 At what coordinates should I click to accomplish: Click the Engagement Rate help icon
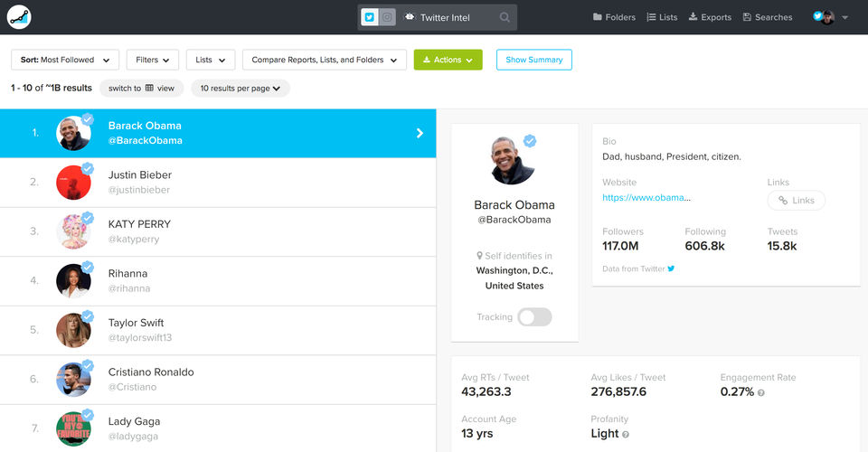pos(761,393)
